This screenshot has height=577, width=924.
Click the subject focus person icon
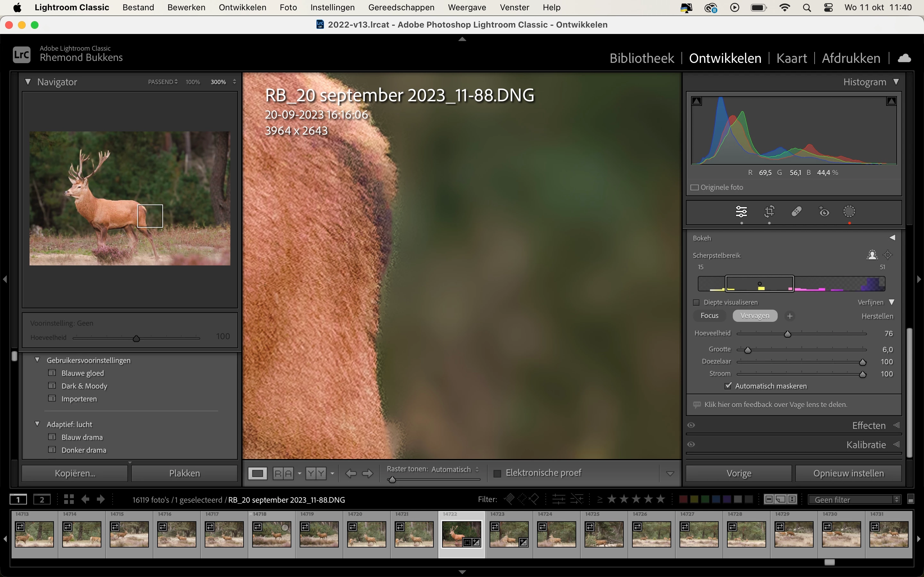point(872,255)
